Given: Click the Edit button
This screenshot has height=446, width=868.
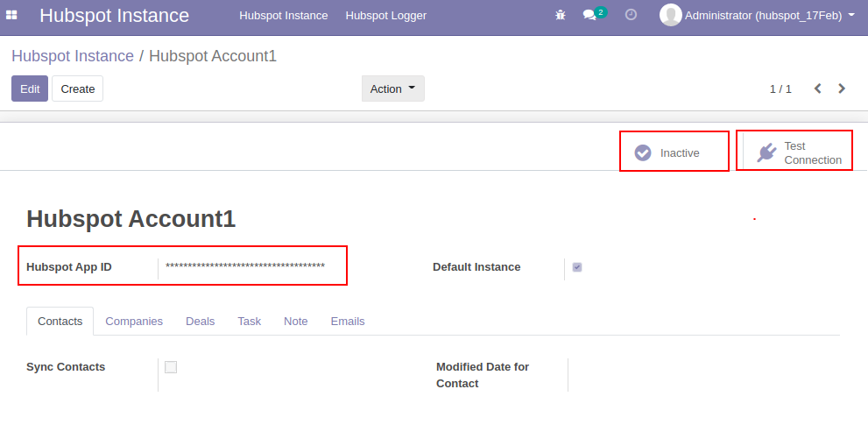Looking at the screenshot, I should [x=30, y=88].
